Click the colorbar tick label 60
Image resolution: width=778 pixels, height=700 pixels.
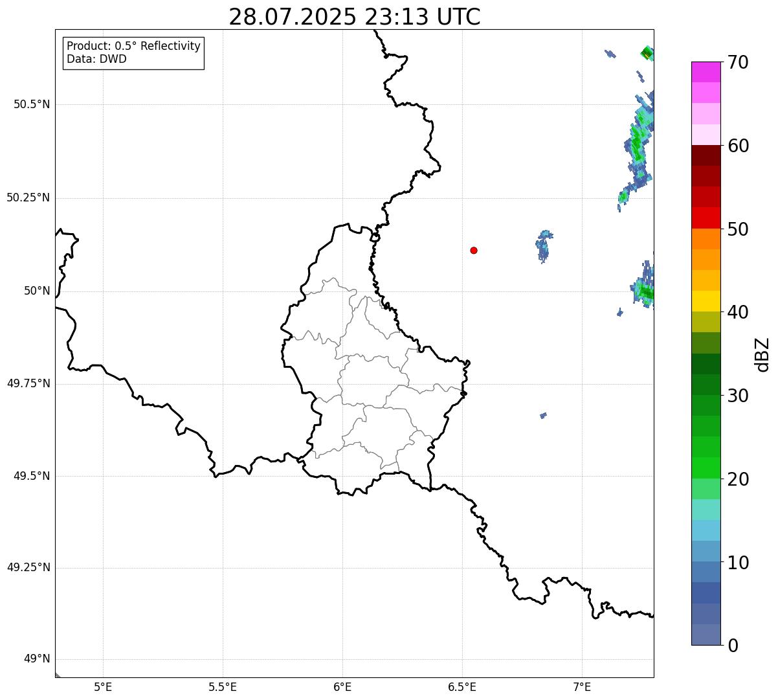tap(738, 146)
